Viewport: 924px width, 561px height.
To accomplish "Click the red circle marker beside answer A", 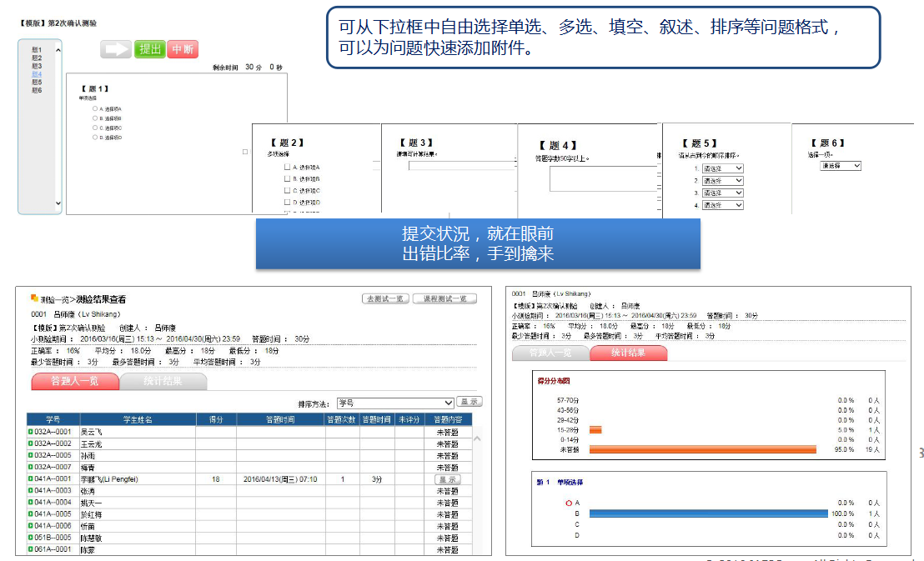I will pos(569,503).
